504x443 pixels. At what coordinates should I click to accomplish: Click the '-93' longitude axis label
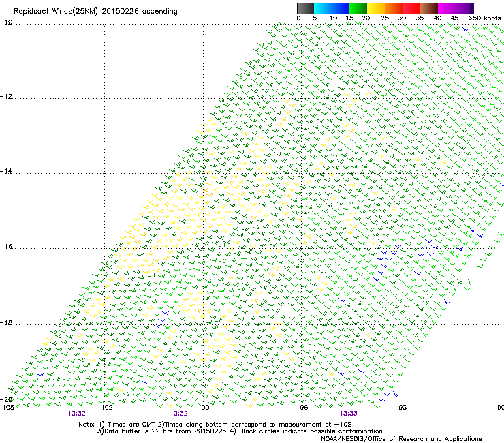pos(400,408)
